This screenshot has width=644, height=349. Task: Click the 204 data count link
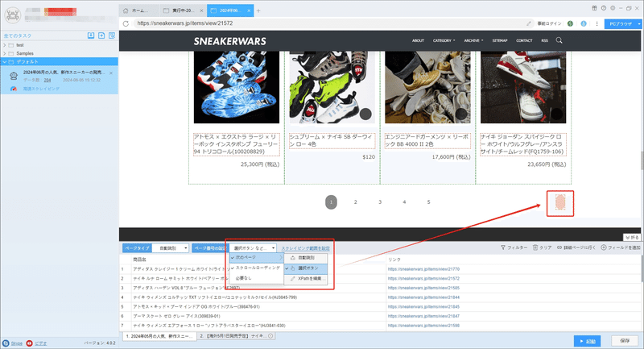(x=47, y=80)
